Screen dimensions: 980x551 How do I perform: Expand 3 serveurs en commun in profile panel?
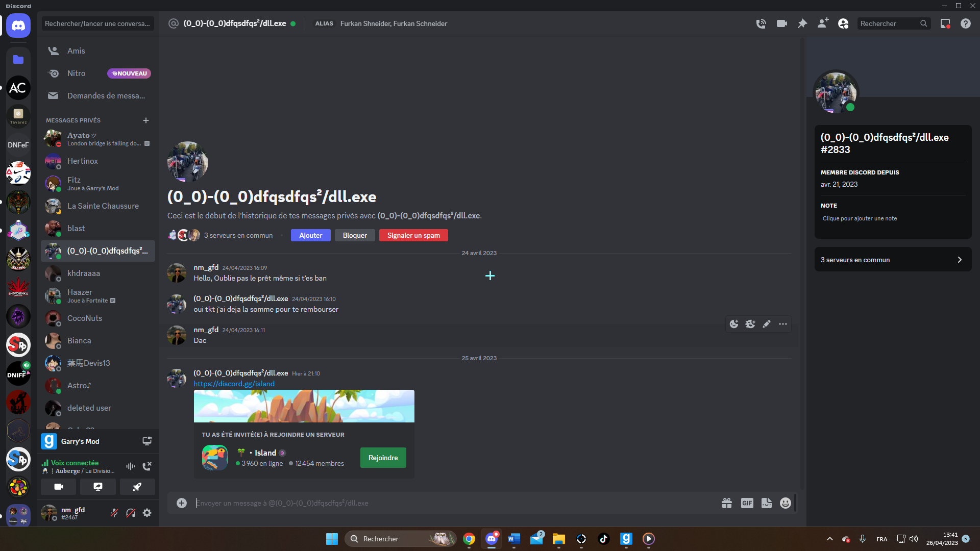[893, 260]
